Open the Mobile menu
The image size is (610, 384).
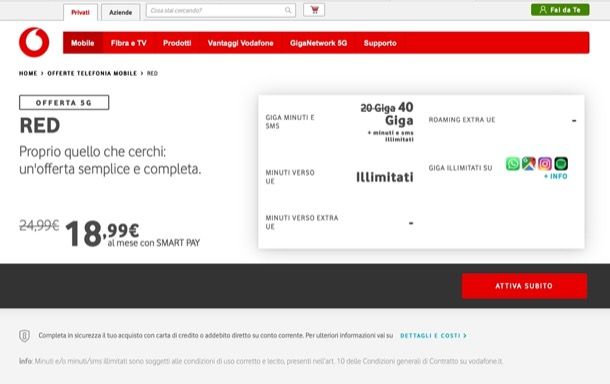83,43
